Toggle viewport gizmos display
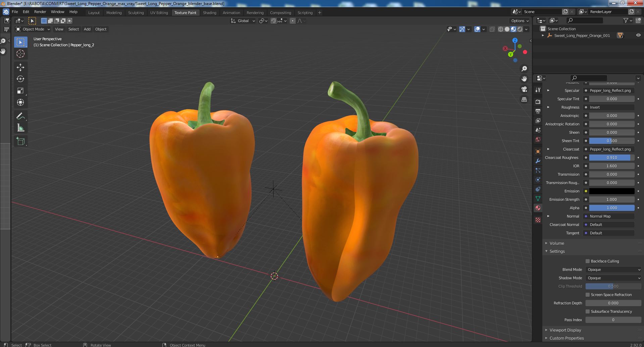644x347 pixels. [462, 29]
